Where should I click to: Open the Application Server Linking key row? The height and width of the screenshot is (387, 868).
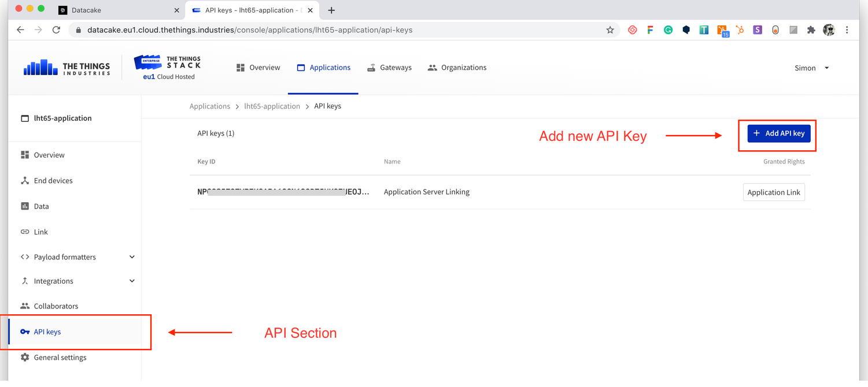500,192
